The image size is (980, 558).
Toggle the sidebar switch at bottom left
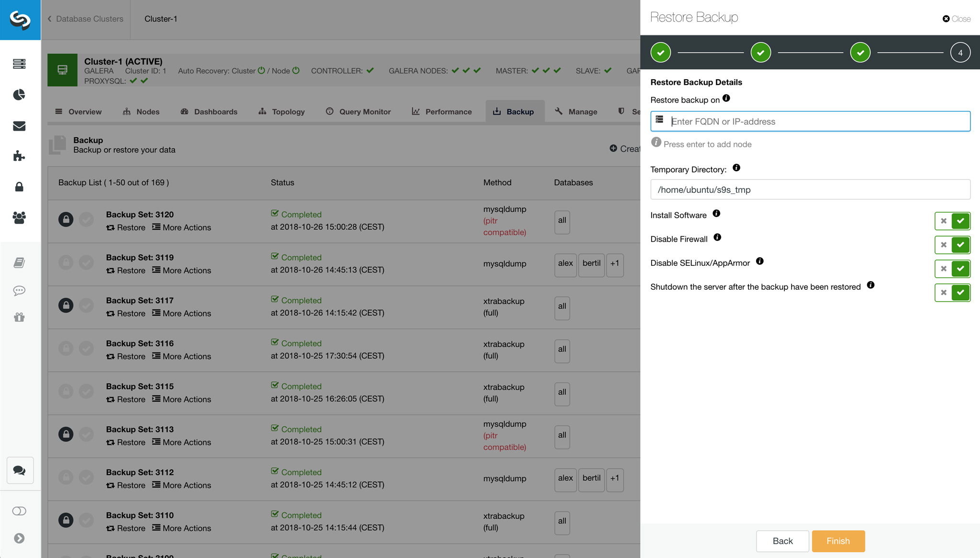[19, 511]
